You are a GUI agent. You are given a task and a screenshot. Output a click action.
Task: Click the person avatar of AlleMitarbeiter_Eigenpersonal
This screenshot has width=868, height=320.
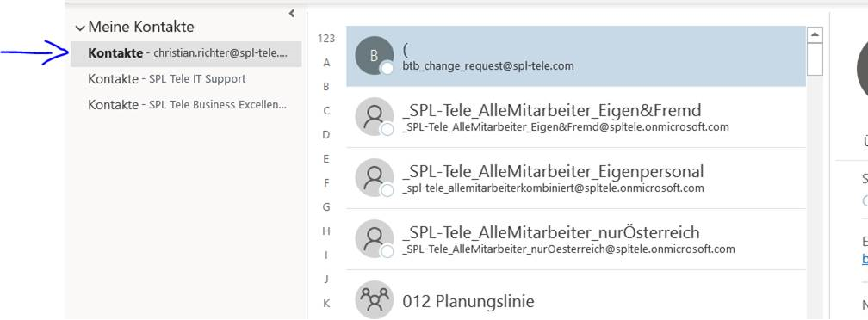point(375,177)
